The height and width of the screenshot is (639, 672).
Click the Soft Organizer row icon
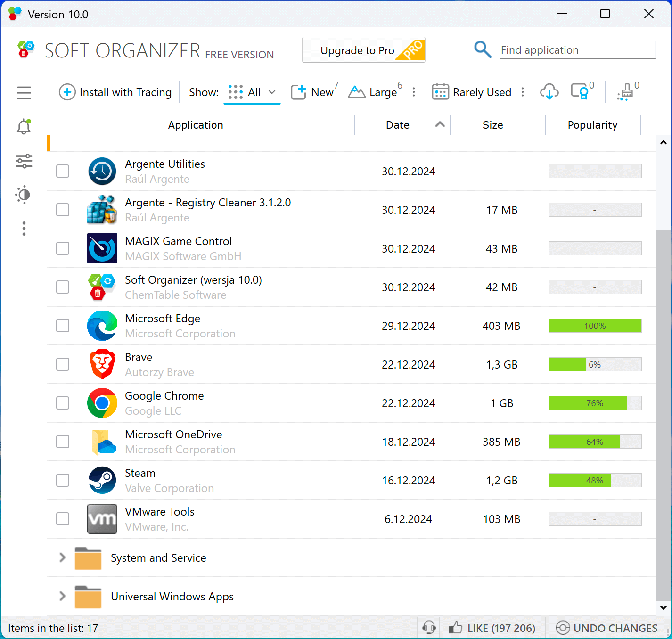click(x=102, y=287)
